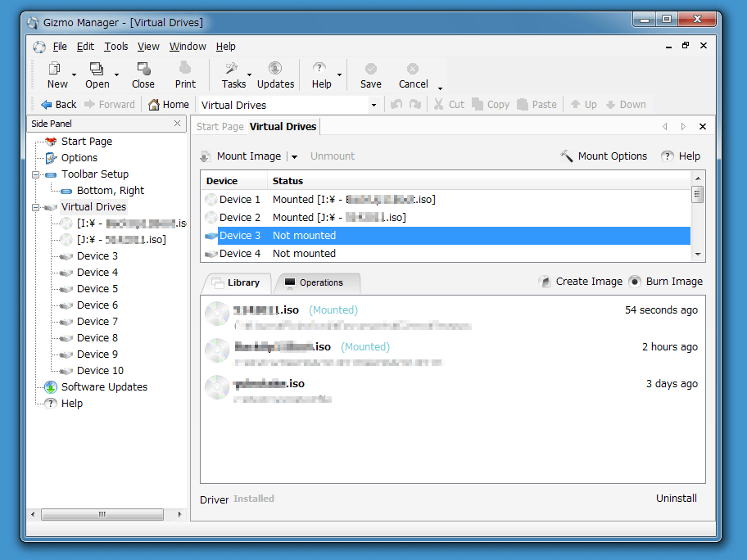The image size is (747, 560).
Task: Click the device list scroll down arrow
Action: (x=698, y=255)
